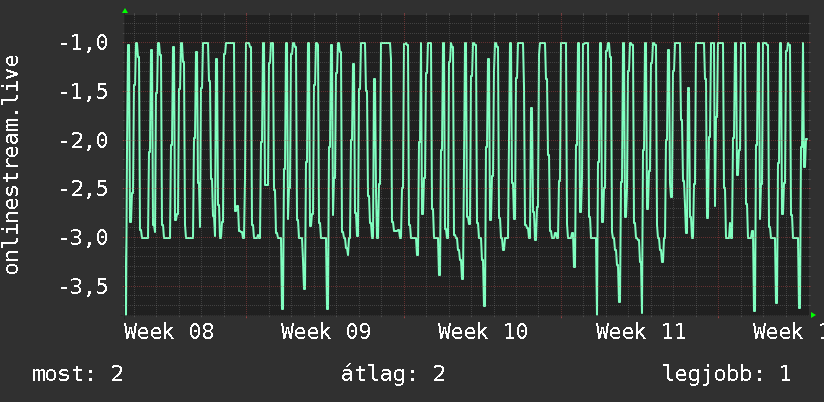
Task: Click the "Week 10" x-axis label
Action: (483, 332)
